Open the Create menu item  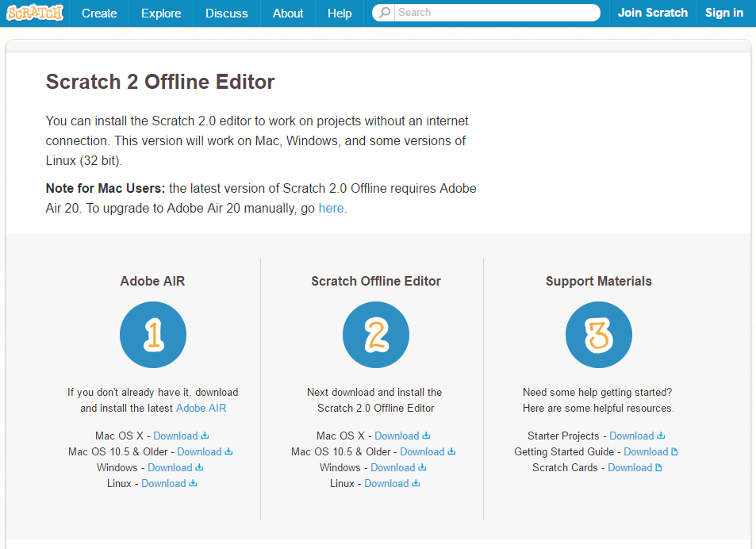99,13
